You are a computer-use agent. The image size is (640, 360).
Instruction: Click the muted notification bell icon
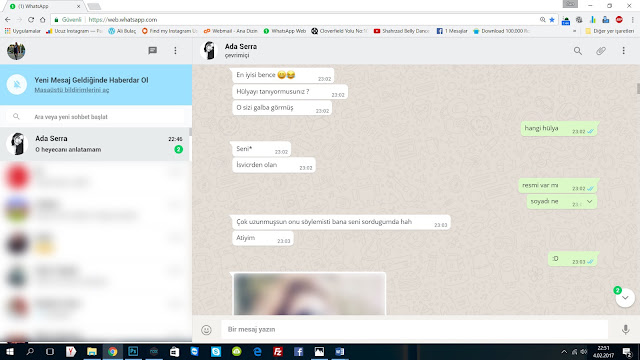pyautogui.click(x=17, y=84)
